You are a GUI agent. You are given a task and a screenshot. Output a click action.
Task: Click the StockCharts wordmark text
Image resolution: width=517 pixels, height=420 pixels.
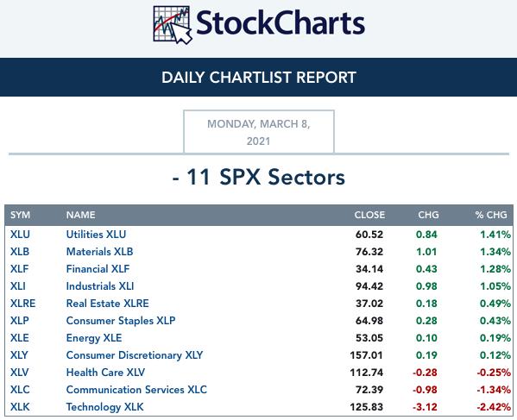(x=281, y=22)
